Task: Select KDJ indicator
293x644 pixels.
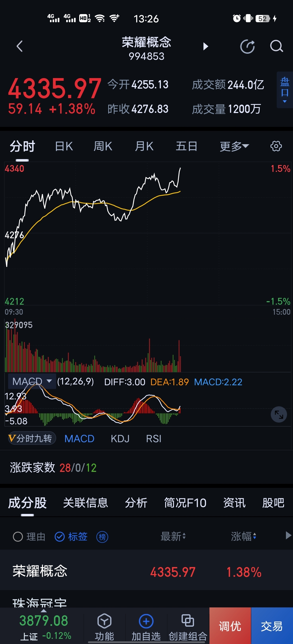Action: (120, 439)
